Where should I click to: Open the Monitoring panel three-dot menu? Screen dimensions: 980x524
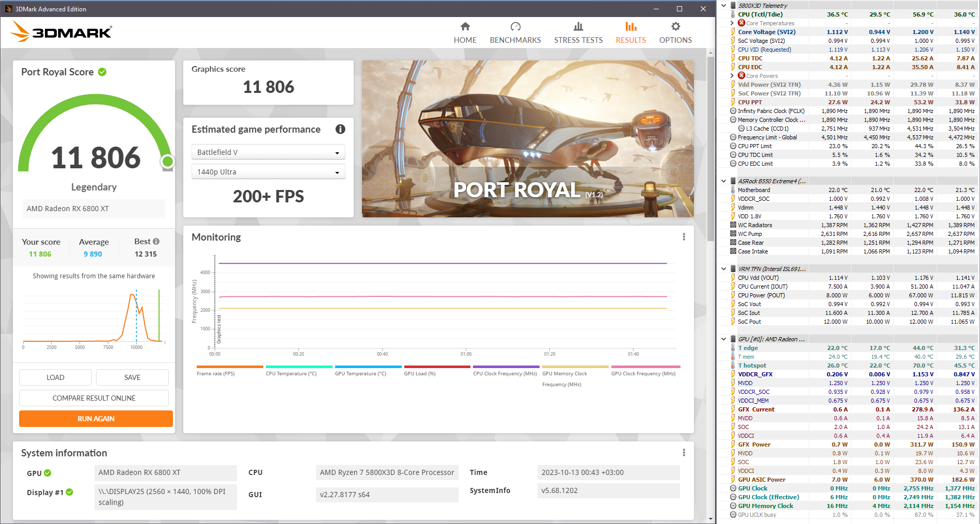click(684, 237)
